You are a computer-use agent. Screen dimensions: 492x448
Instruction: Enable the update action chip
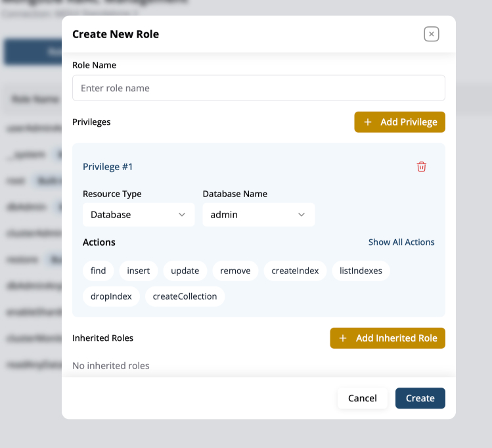point(185,271)
